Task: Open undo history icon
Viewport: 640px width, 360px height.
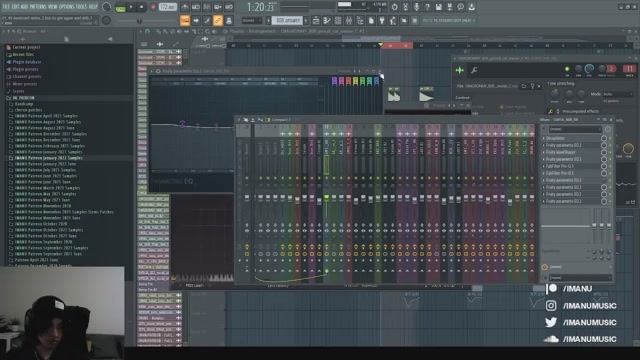Action: (394, 7)
